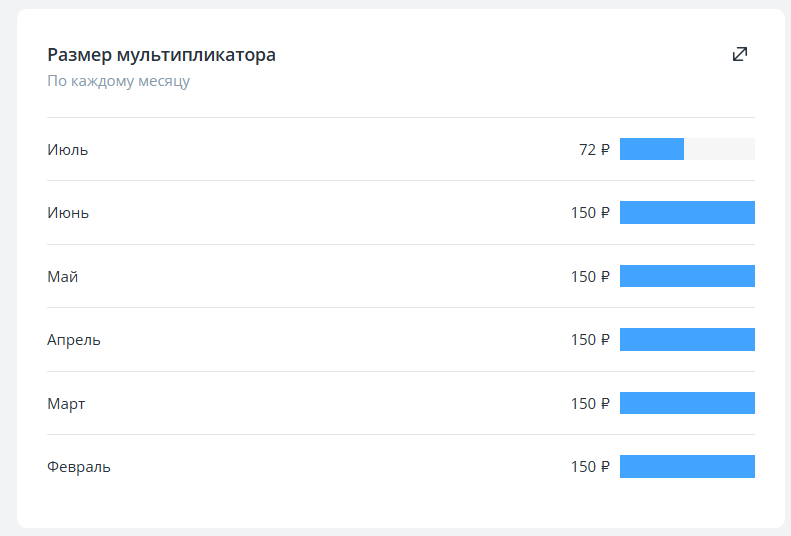Click the Март blue bar
Screen dimensions: 791x536
coord(687,403)
